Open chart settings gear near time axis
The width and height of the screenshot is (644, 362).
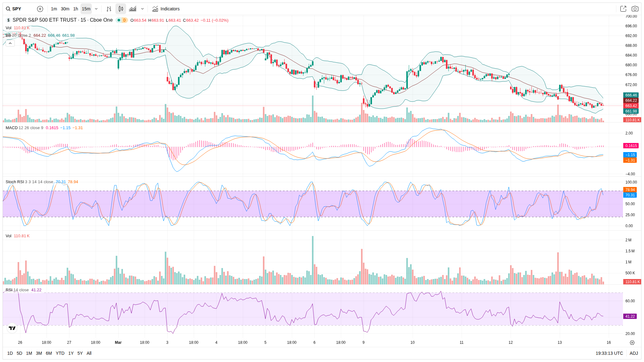pyautogui.click(x=632, y=343)
